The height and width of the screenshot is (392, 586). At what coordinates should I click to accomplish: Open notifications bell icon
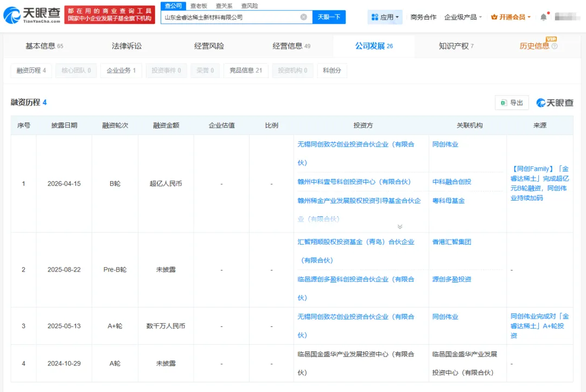click(543, 17)
